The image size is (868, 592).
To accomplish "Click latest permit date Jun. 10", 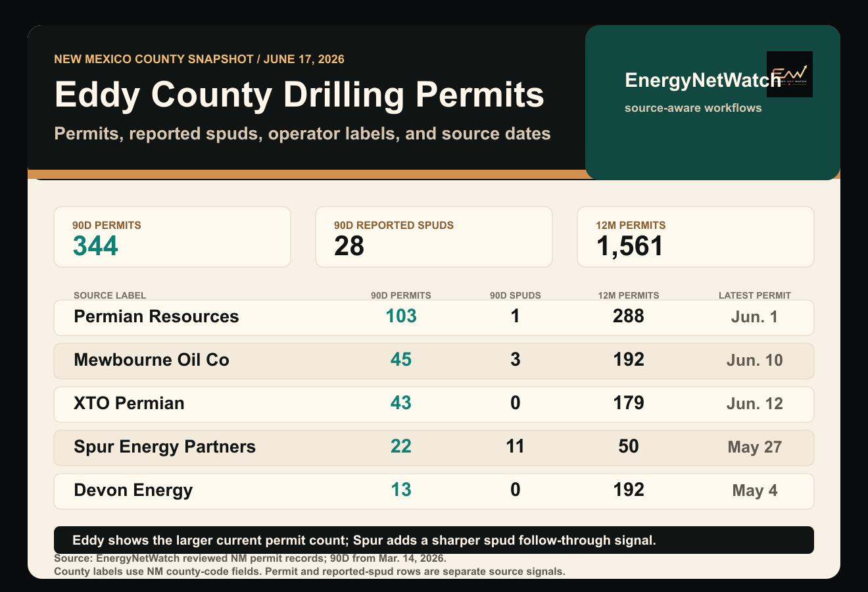I will pos(755,360).
